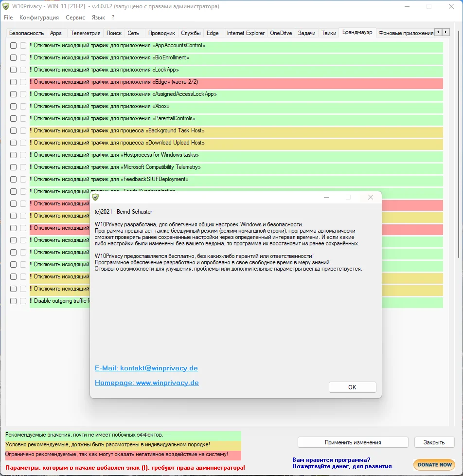
Task: Check first box for Disable outgoing traffic row
Action: coord(13,301)
